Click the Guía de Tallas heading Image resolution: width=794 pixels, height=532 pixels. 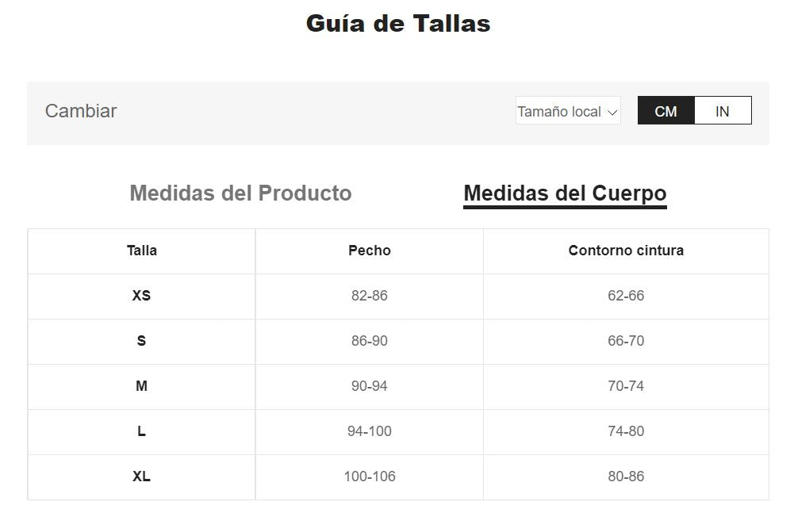click(398, 24)
